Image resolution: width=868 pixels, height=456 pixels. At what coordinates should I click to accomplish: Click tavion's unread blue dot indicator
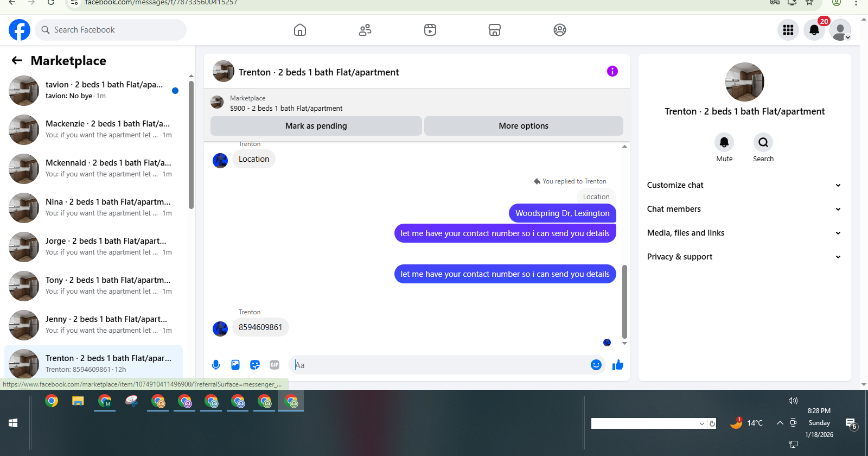(x=175, y=91)
